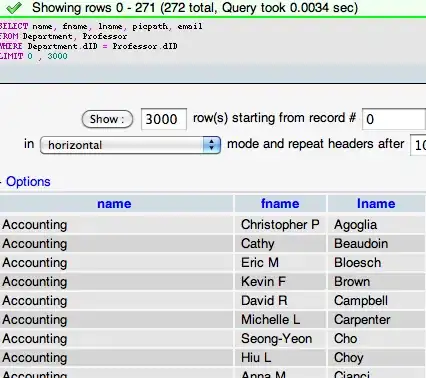Sort by the name column header
The width and height of the screenshot is (426, 378).
[x=114, y=204]
